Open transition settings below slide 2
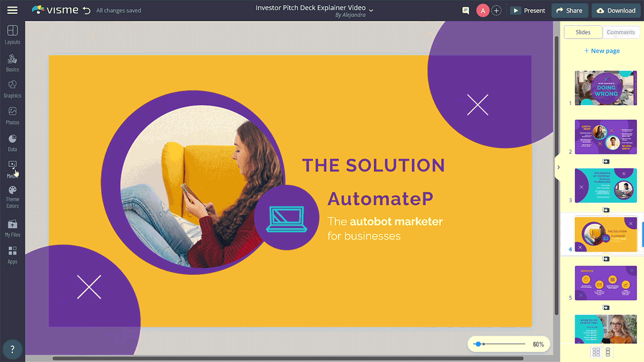Image resolution: width=644 pixels, height=362 pixels. (605, 161)
